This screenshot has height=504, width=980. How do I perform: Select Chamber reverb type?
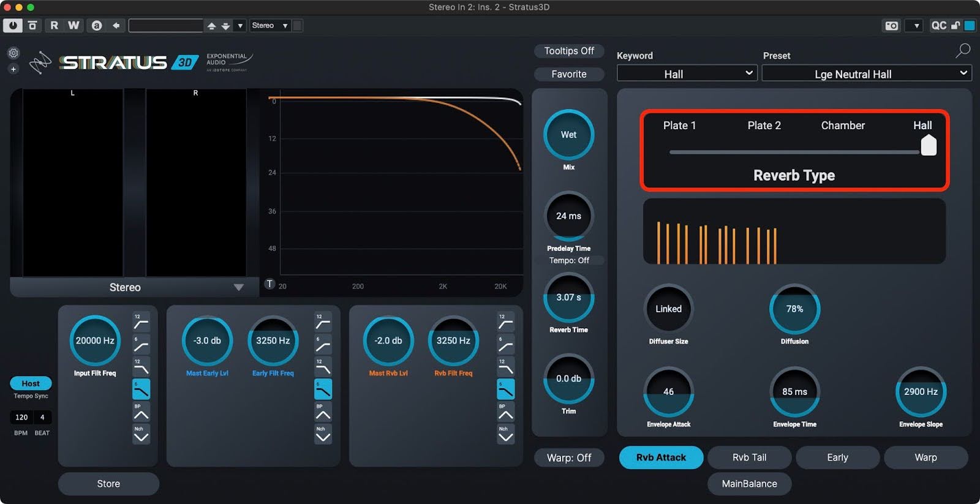(x=843, y=126)
